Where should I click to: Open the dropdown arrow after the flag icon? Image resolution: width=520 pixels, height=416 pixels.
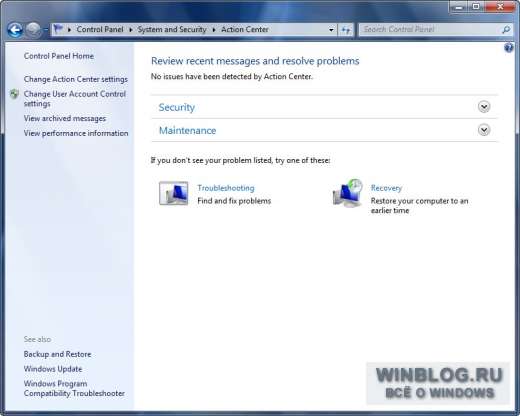(x=69, y=30)
